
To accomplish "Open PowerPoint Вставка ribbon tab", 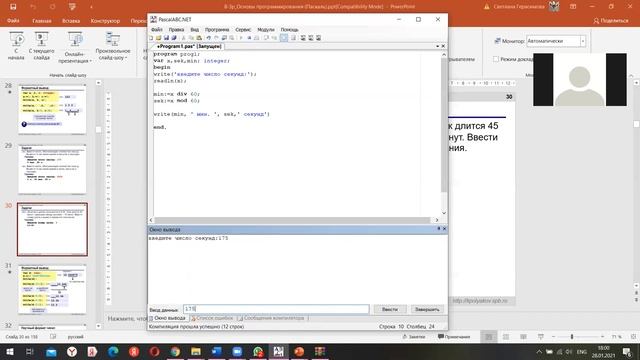I will (71, 20).
